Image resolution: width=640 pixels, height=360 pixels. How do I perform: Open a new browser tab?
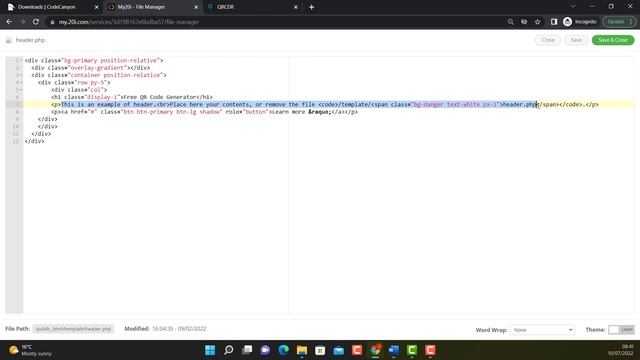[x=311, y=7]
